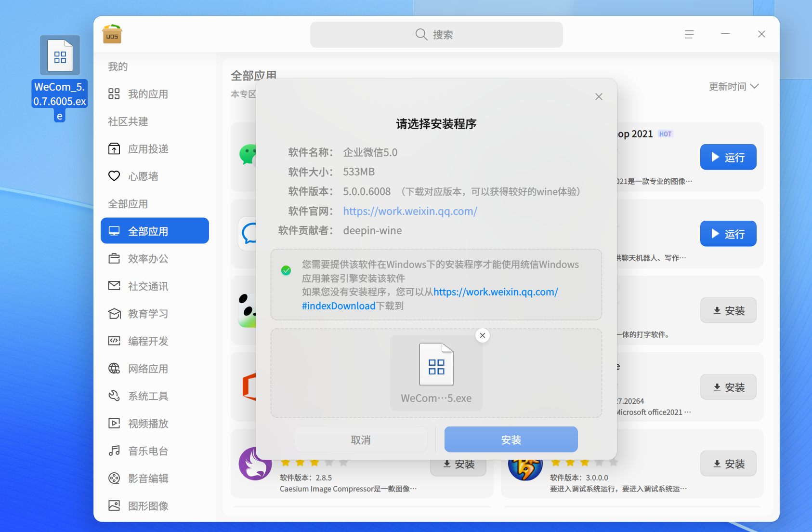Focus the 搜索 search field
Viewport: 812px width, 532px height.
436,35
